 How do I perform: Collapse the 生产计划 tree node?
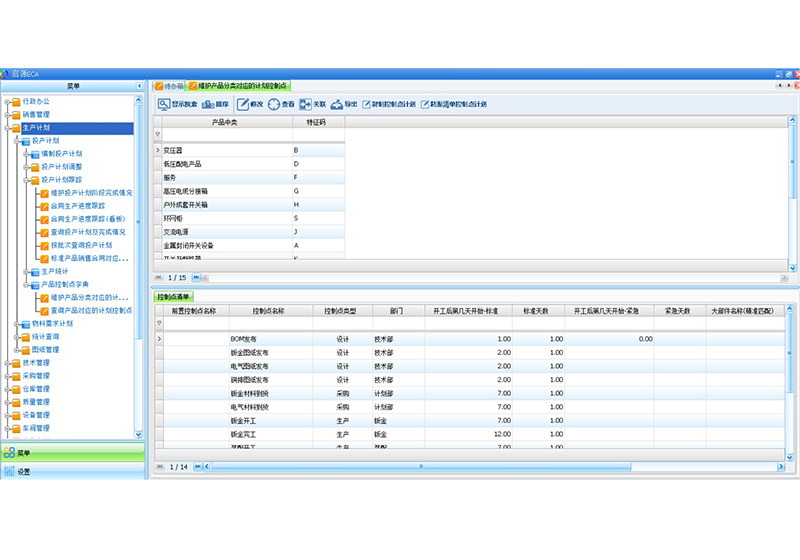click(x=8, y=128)
